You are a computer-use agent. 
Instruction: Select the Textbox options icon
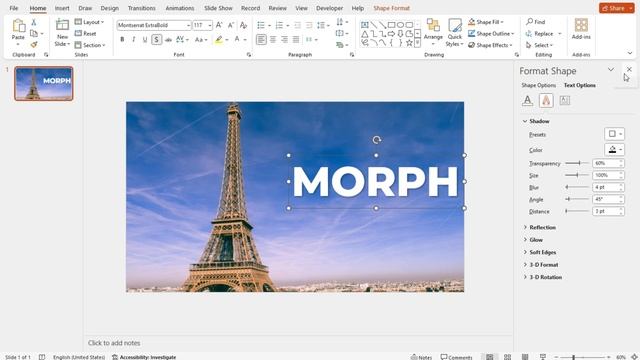564,100
